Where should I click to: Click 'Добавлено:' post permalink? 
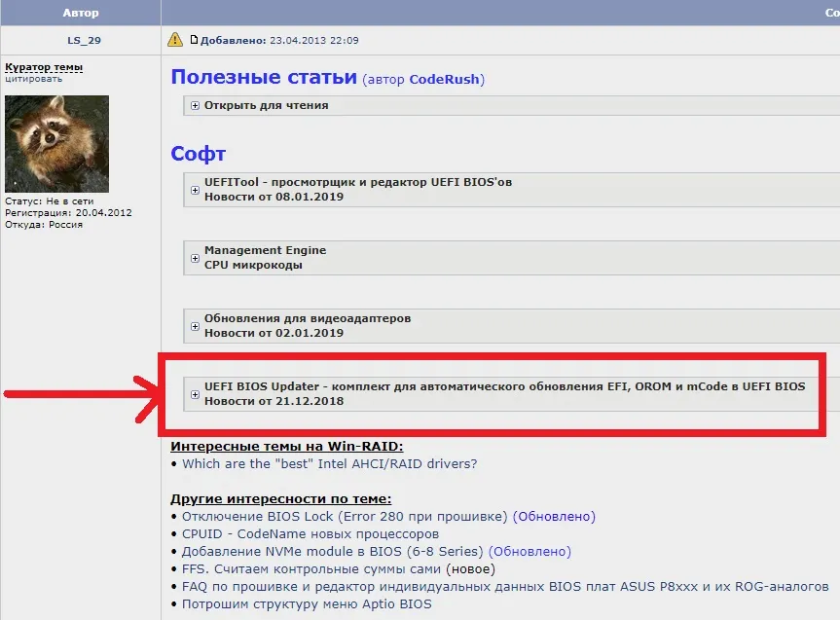tap(233, 40)
